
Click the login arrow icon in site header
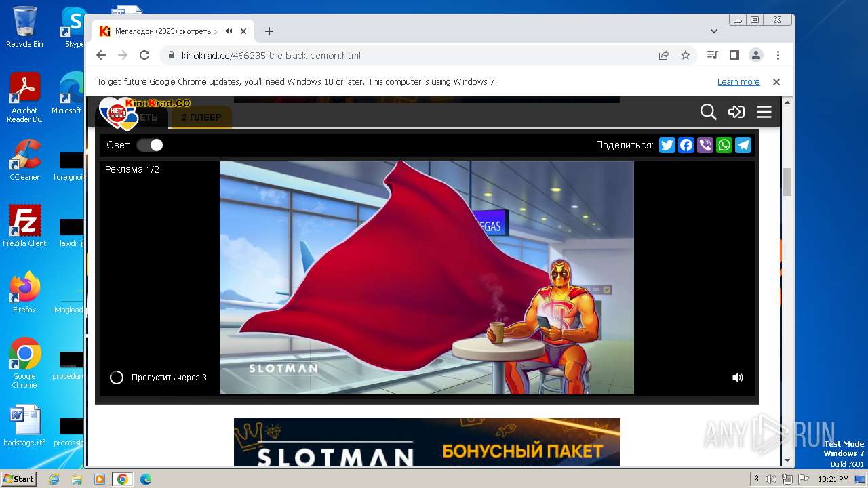[736, 112]
